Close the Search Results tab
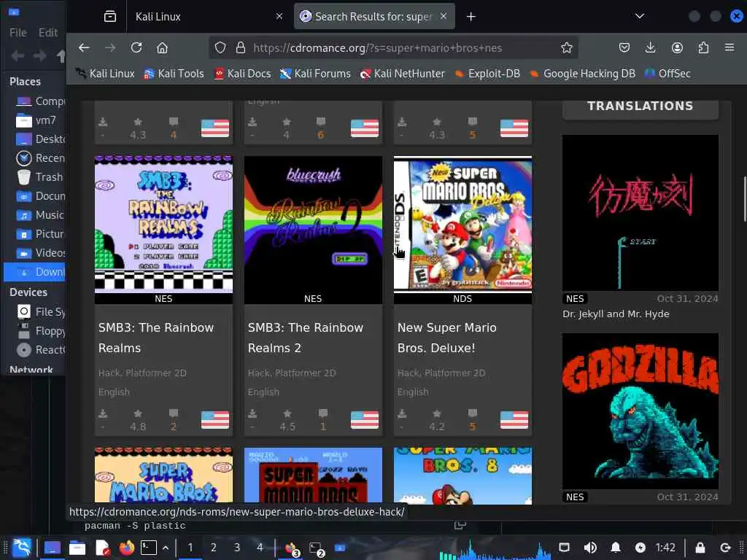Viewport: 747px width, 560px height. click(x=444, y=16)
